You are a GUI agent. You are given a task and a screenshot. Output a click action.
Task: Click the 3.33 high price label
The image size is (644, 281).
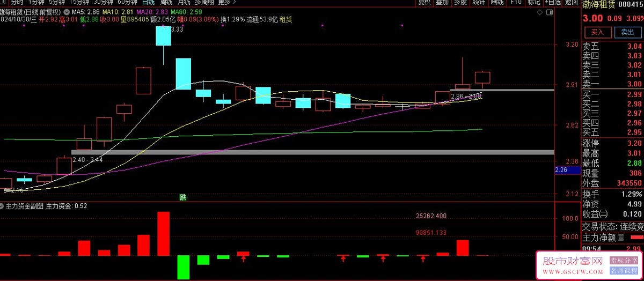[x=177, y=29]
